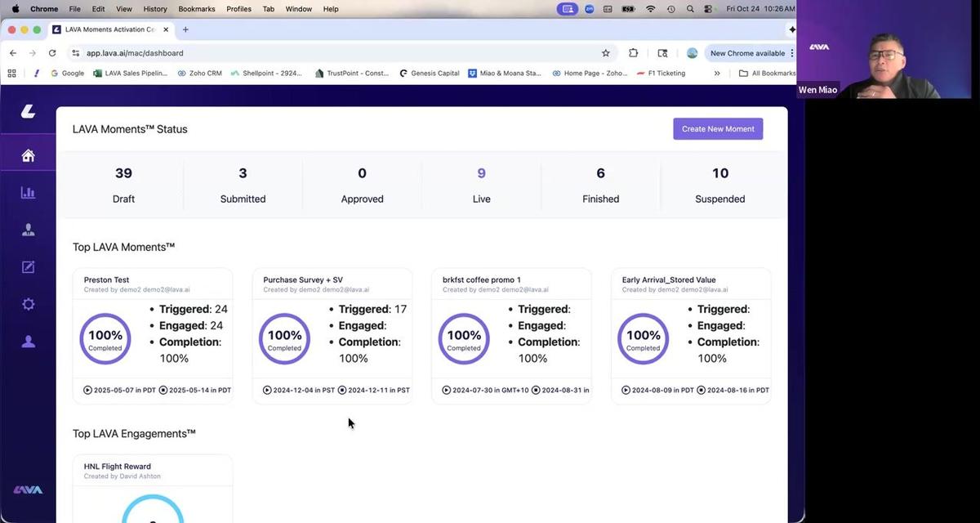
Task: Open a new browser tab
Action: [x=185, y=29]
